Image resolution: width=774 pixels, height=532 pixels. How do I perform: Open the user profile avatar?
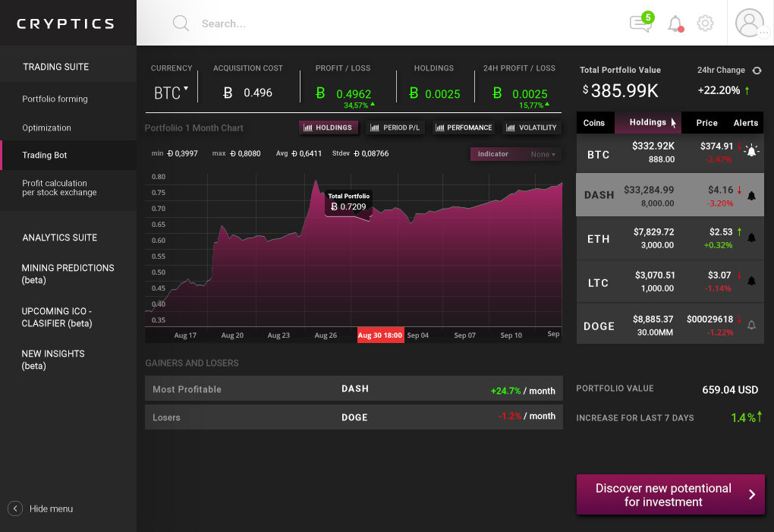(x=750, y=23)
